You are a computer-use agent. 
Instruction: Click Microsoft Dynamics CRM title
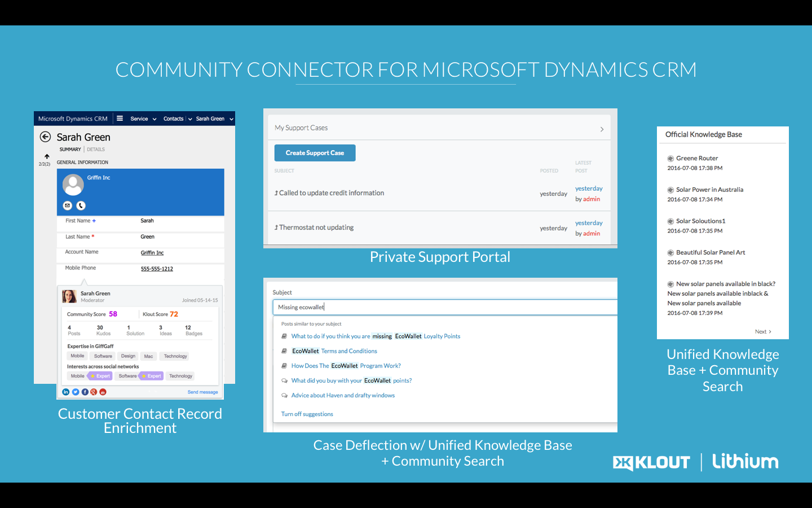pos(73,119)
